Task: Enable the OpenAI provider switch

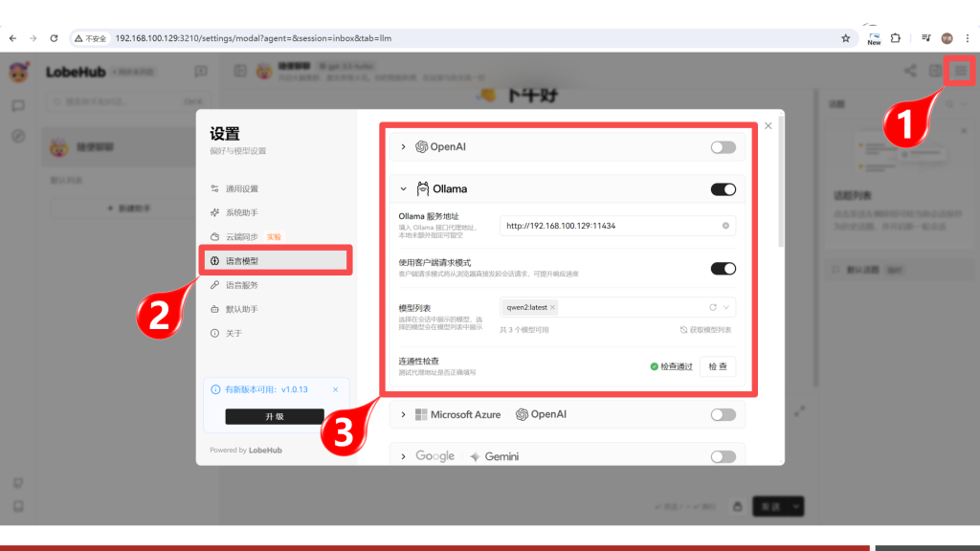Action: 723,147
